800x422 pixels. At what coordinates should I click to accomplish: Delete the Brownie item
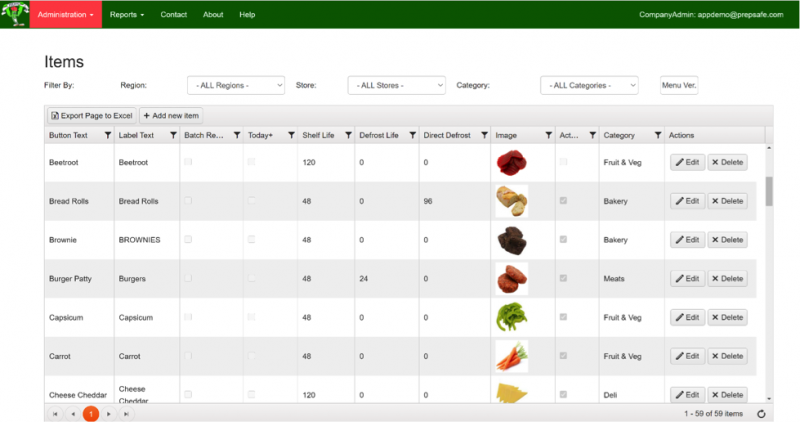click(x=727, y=240)
